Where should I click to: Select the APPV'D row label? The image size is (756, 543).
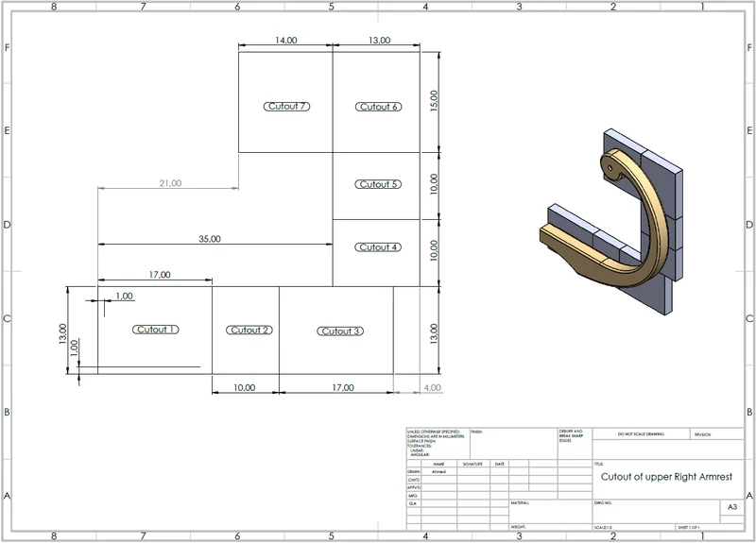point(414,487)
